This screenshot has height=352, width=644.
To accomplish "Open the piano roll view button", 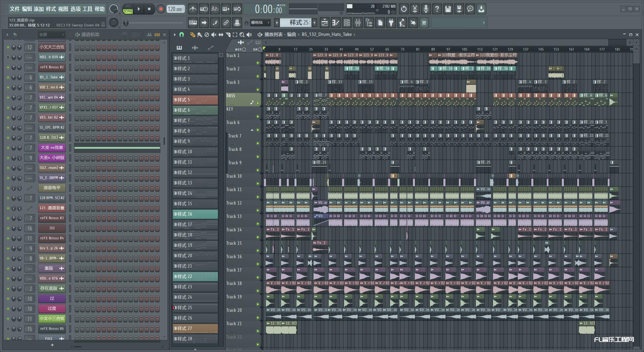I will pos(336,23).
